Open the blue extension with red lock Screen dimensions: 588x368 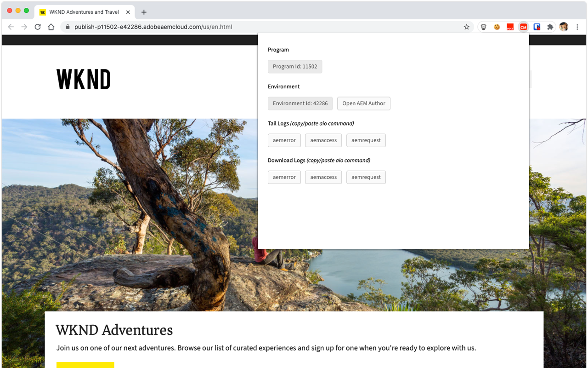coord(537,27)
